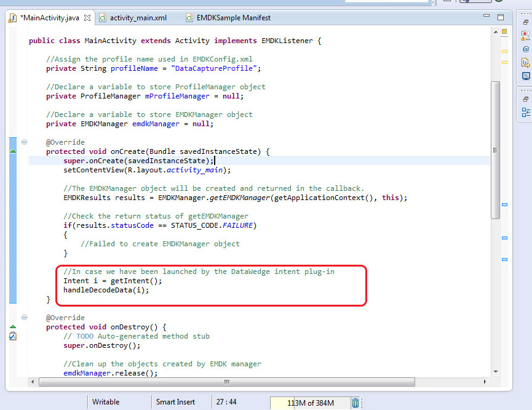Collapse the onCreate method fold
The image size is (532, 410).
(25, 142)
